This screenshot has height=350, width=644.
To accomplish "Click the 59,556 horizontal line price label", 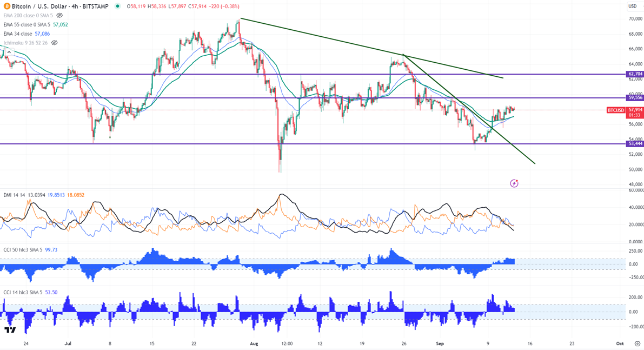I will (x=635, y=97).
